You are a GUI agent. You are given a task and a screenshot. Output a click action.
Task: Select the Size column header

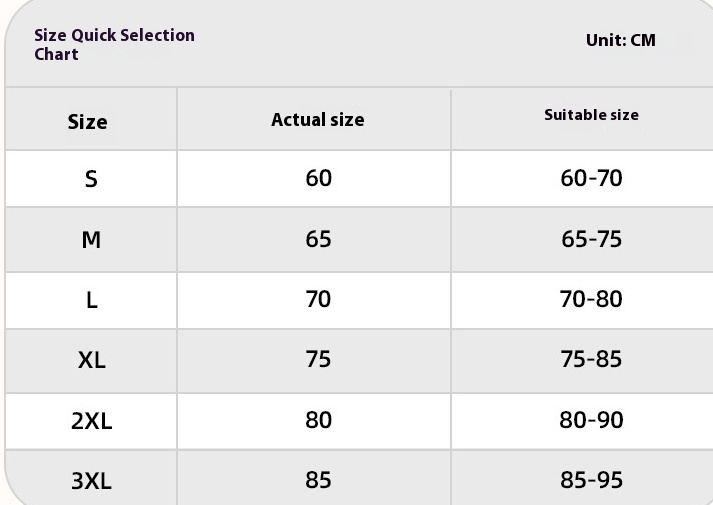point(87,122)
